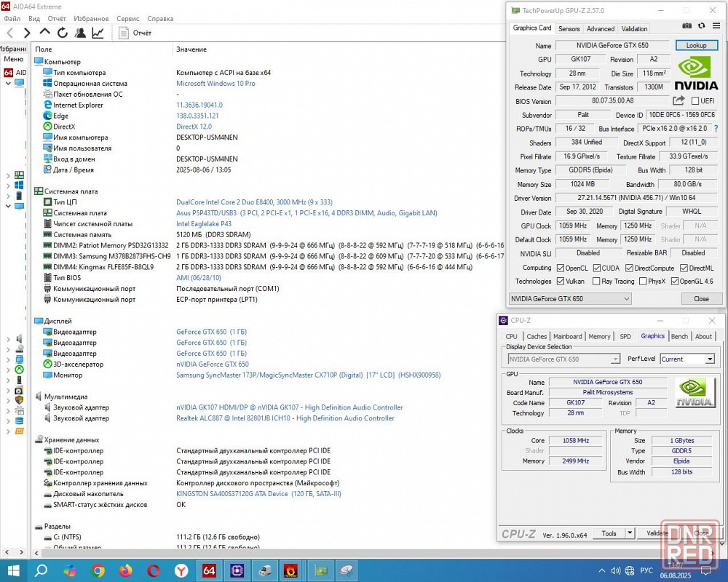
Task: Open the Asus P5P43TD/USB3 motherboard link
Action: point(306,213)
